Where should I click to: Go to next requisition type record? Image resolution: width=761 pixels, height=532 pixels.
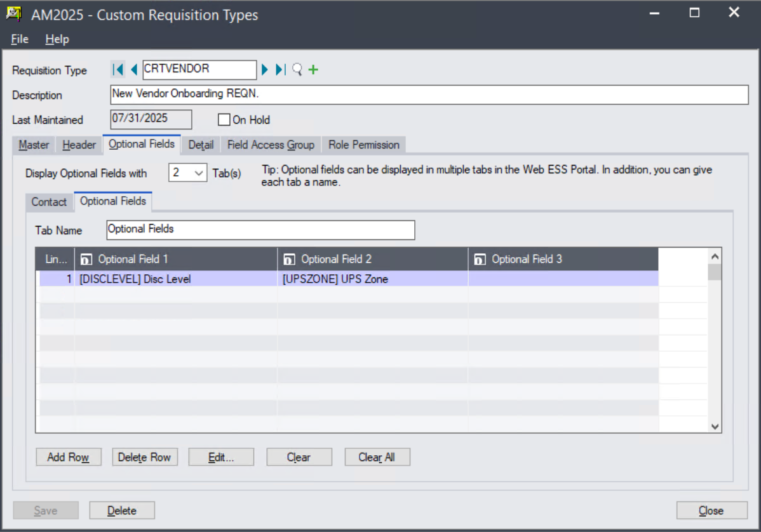coord(264,69)
